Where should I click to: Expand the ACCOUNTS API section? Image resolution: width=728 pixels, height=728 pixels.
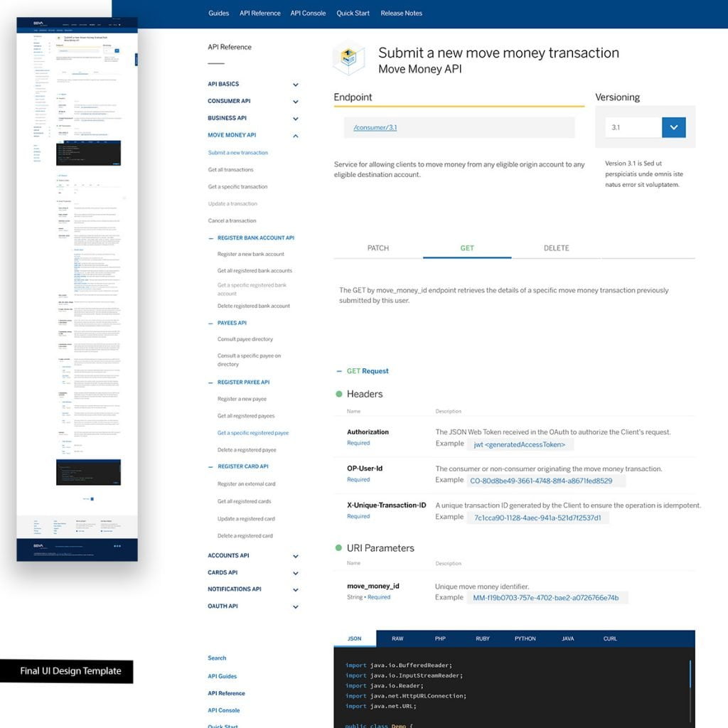tap(296, 555)
